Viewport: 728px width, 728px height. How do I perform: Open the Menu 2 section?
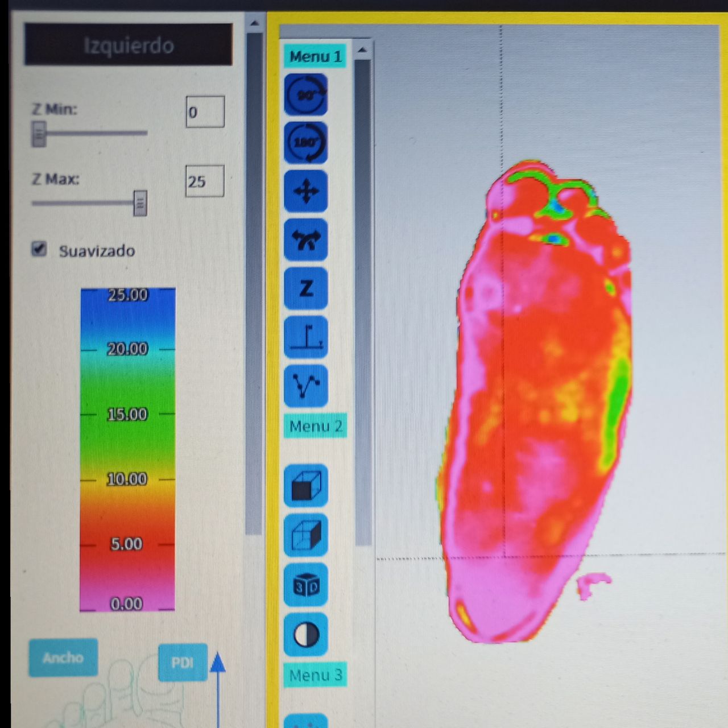(315, 426)
